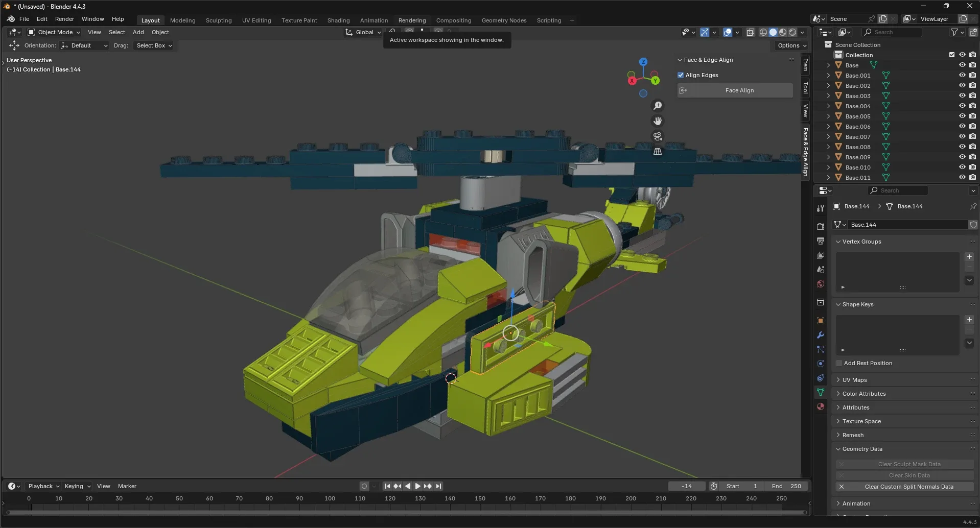Open the Object Mode dropdown

click(54, 32)
